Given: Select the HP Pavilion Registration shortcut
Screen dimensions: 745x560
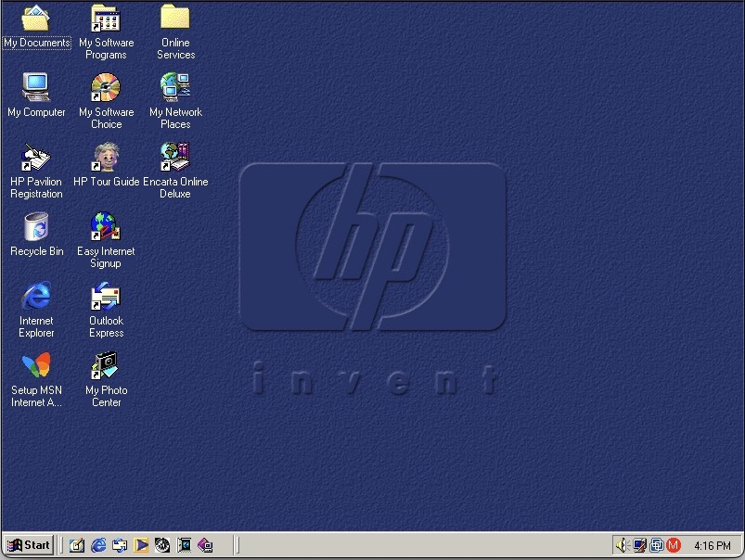Looking at the screenshot, I should 36,158.
